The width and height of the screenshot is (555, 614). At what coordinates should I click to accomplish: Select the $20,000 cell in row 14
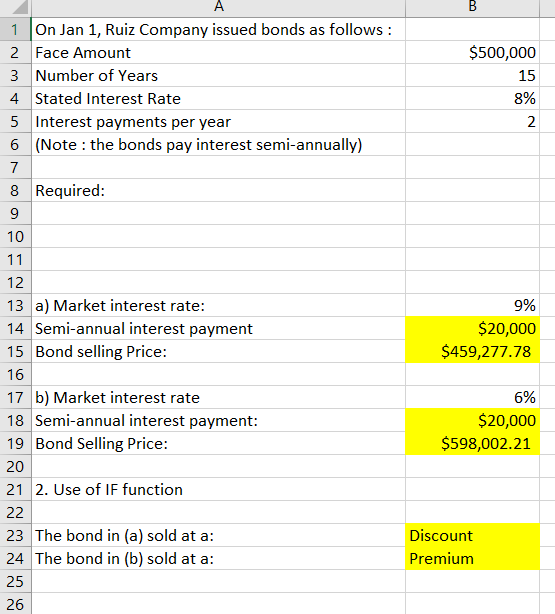click(x=472, y=329)
